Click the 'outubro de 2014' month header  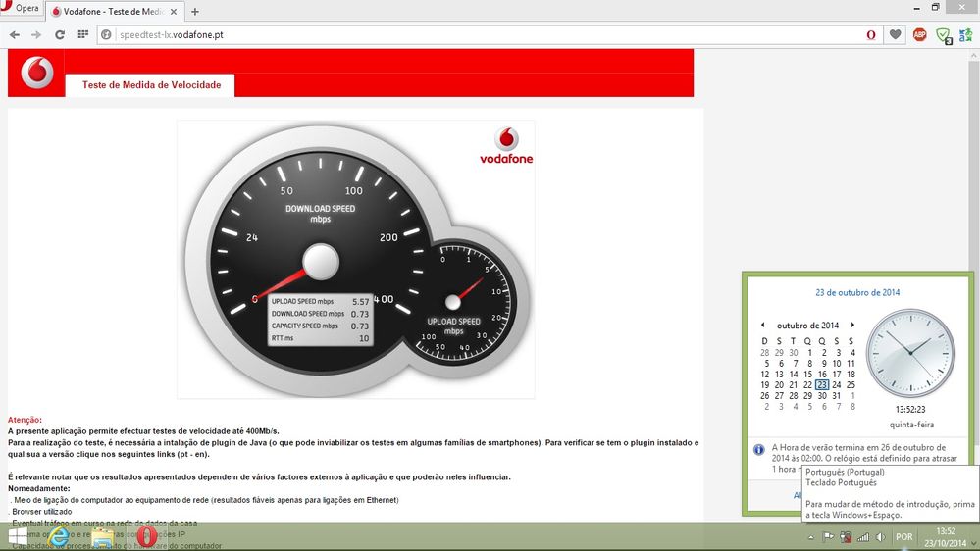(807, 326)
